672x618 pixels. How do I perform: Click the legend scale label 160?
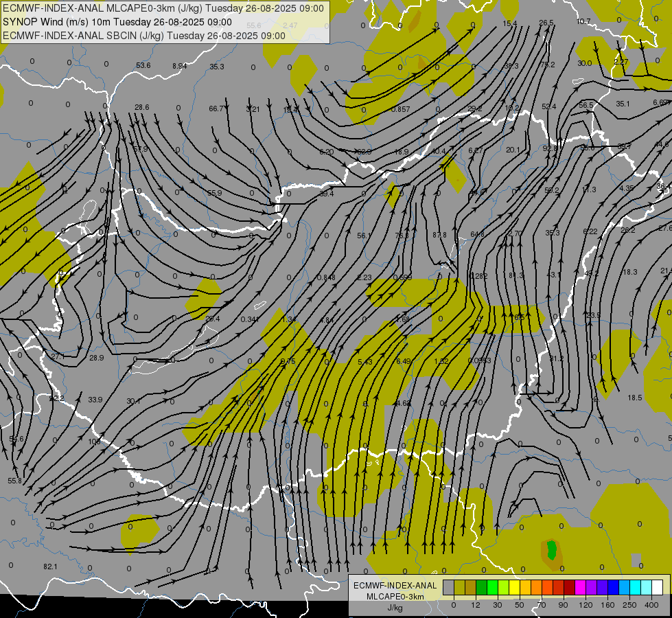(x=608, y=605)
